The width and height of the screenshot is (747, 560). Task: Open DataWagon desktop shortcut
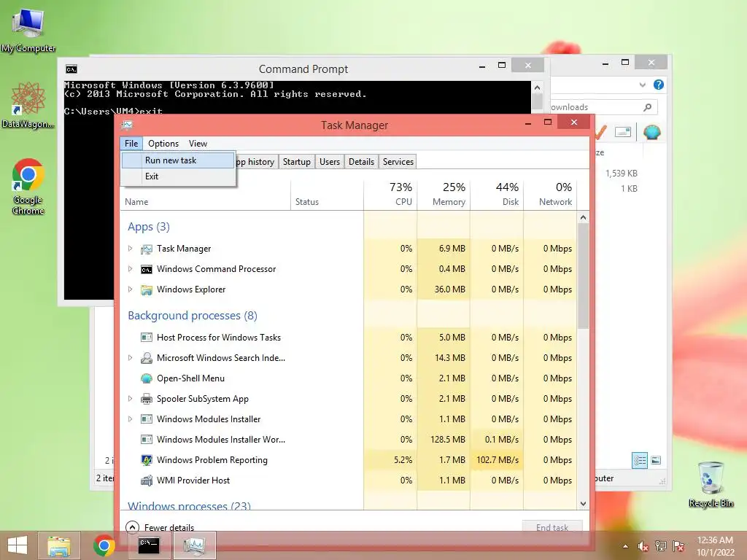click(x=28, y=105)
